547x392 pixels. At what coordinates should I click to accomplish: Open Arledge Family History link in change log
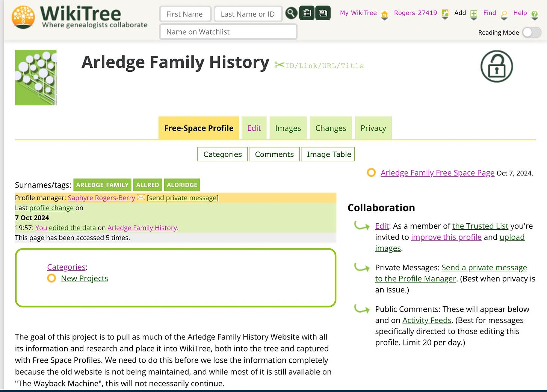[142, 228]
